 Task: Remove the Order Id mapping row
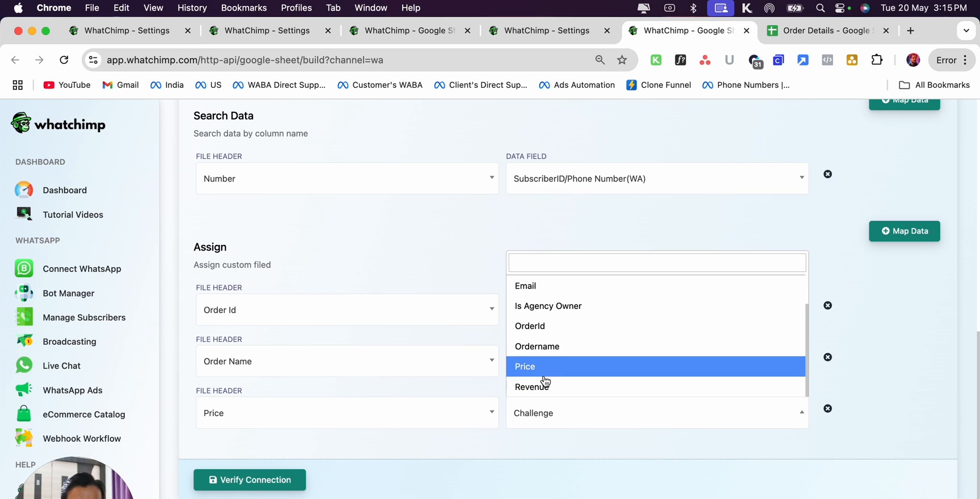pos(828,306)
